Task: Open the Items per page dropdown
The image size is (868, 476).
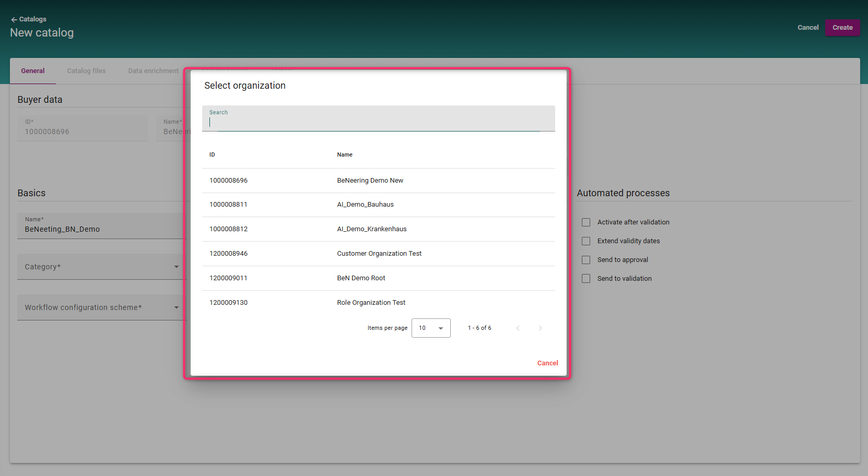Action: [x=430, y=328]
